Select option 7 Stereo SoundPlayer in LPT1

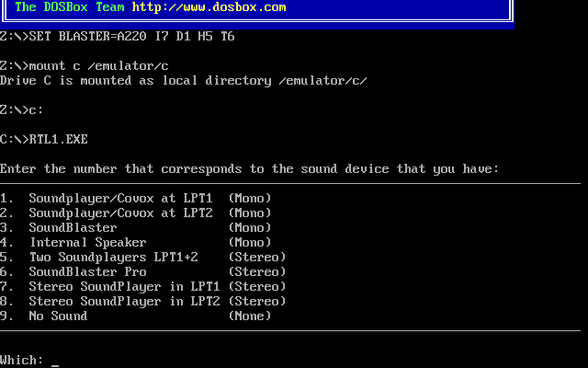click(x=143, y=286)
